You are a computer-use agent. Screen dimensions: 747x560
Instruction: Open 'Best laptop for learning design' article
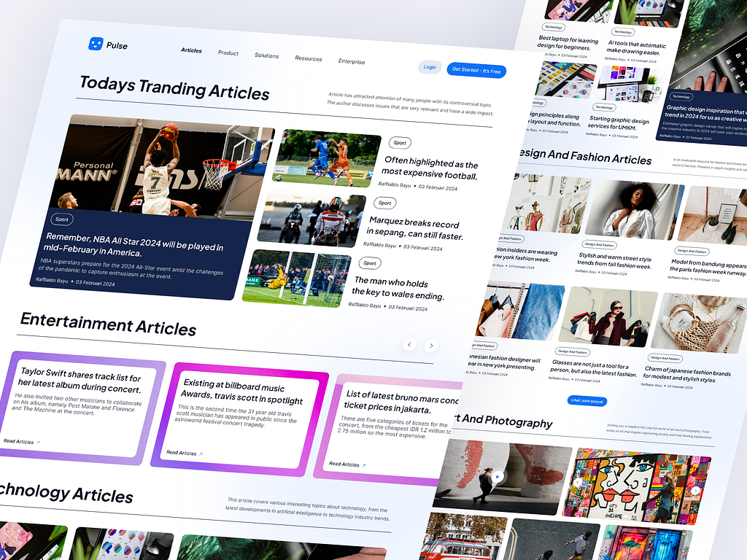[568, 43]
